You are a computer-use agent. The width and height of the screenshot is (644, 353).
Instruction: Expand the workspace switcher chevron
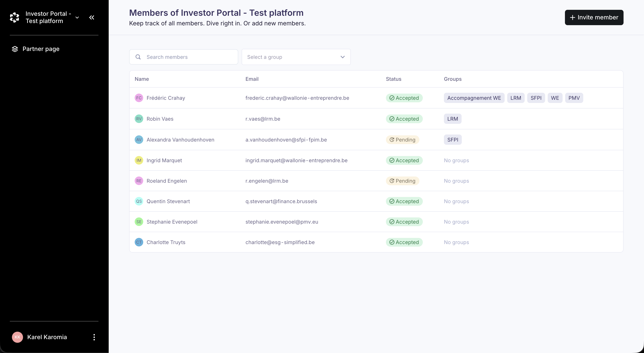pos(77,17)
